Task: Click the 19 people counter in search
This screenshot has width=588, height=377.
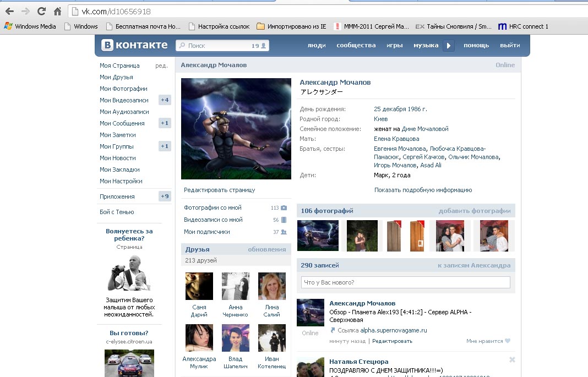Action: [x=259, y=46]
